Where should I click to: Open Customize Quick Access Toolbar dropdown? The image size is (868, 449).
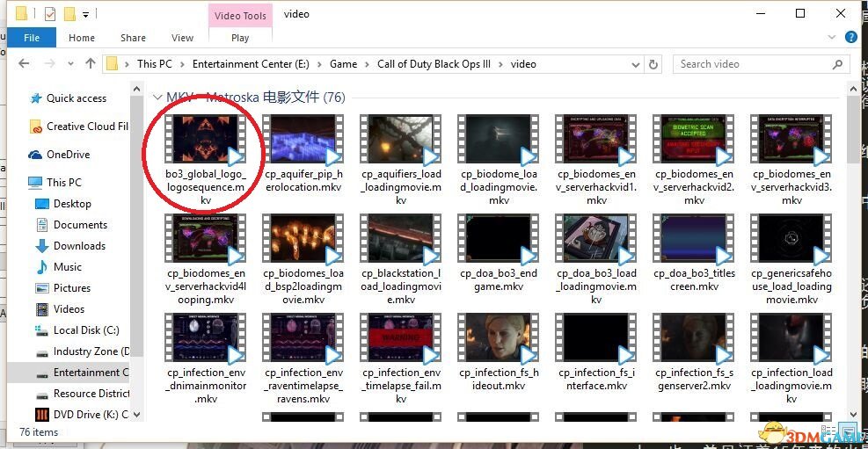86,14
